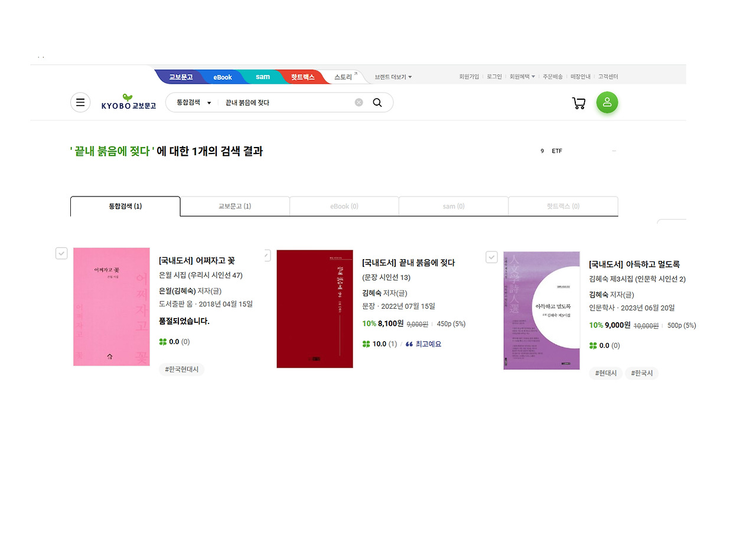
Task: Click the 어쩌자고 꽃 cover thumbnail
Action: point(111,306)
